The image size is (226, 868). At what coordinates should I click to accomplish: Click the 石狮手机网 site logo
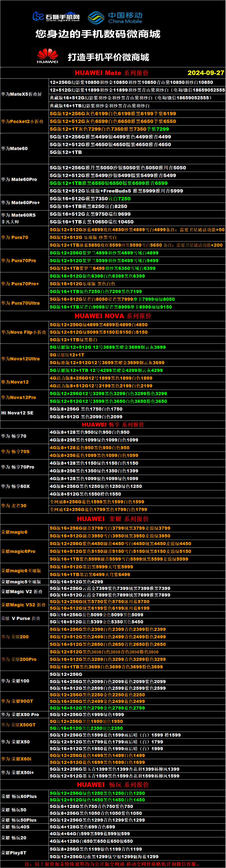[x=56, y=17]
